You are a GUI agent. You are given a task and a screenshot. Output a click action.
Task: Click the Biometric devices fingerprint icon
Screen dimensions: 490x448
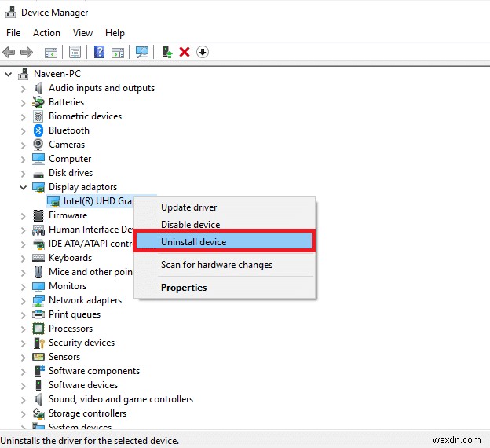pyautogui.click(x=38, y=116)
